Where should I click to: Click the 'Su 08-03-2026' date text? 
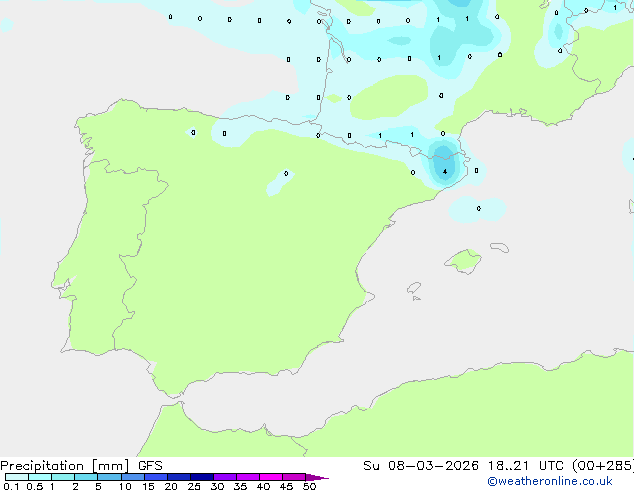coord(421,466)
